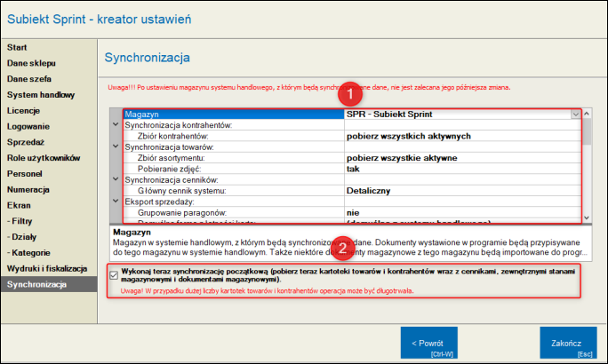The image size is (608, 364).
Task: Open the Działy subsection
Action: point(21,237)
